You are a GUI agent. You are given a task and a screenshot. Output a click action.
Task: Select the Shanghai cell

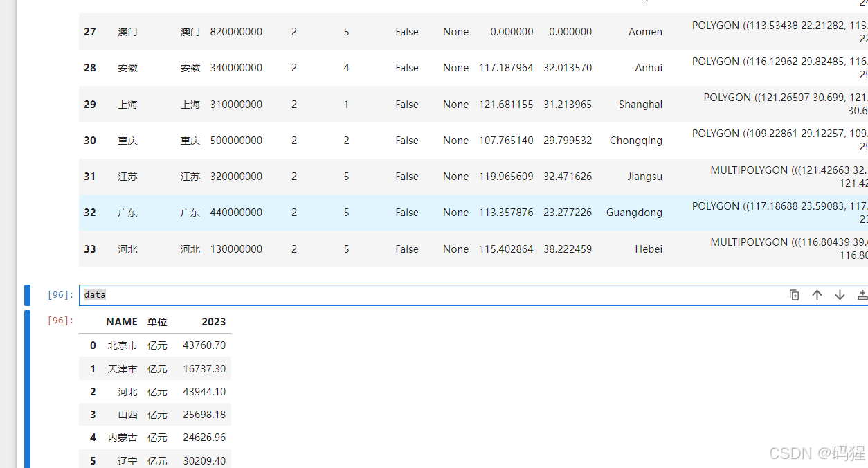point(640,105)
